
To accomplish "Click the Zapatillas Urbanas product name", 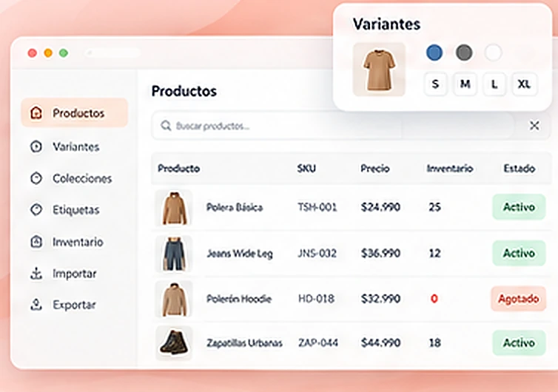I will [244, 343].
